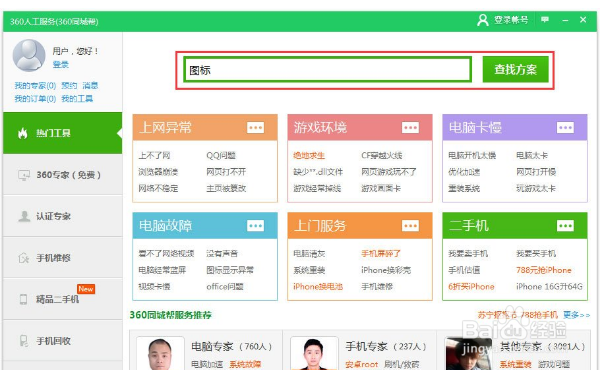Select the iPhone换电池 link

318,286
